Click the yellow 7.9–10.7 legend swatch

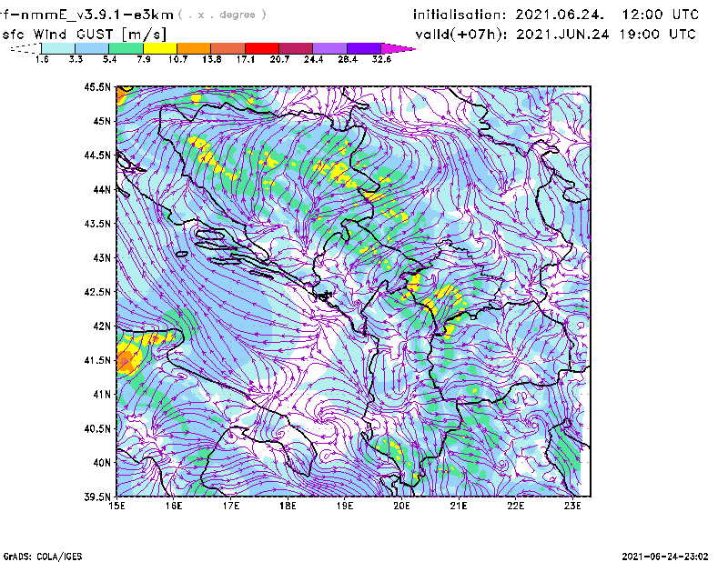160,48
